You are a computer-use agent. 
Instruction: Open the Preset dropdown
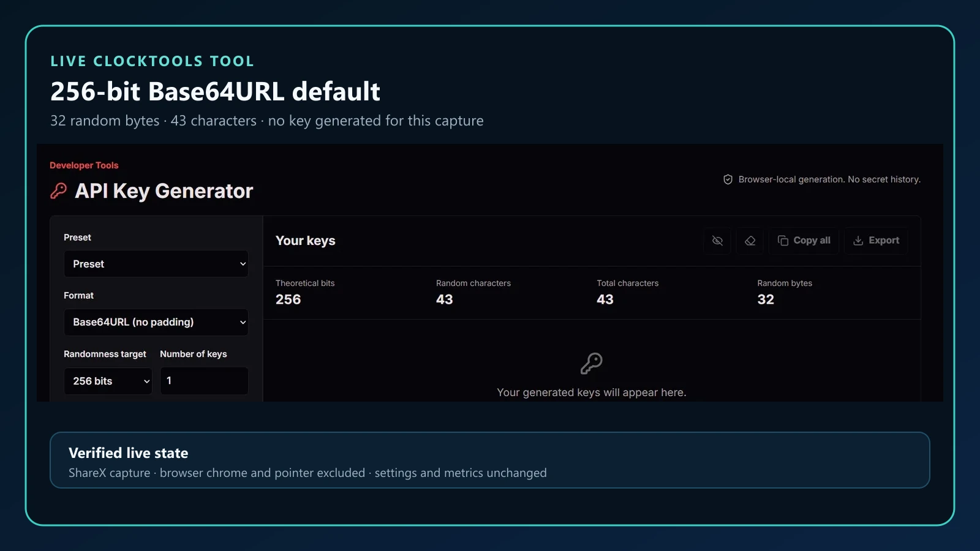[x=156, y=264]
